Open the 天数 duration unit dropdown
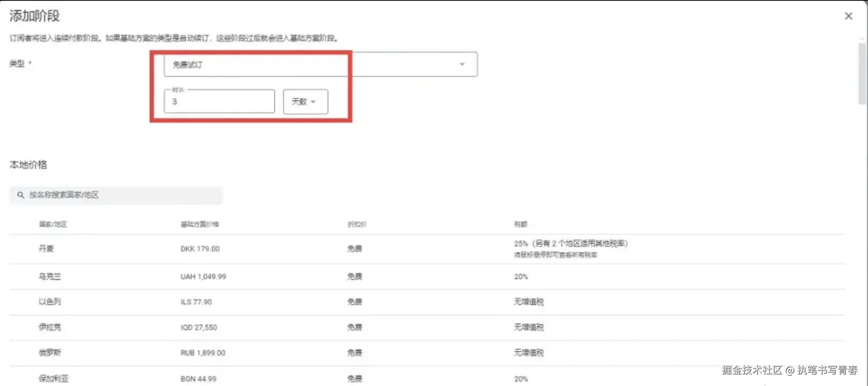 click(x=305, y=102)
